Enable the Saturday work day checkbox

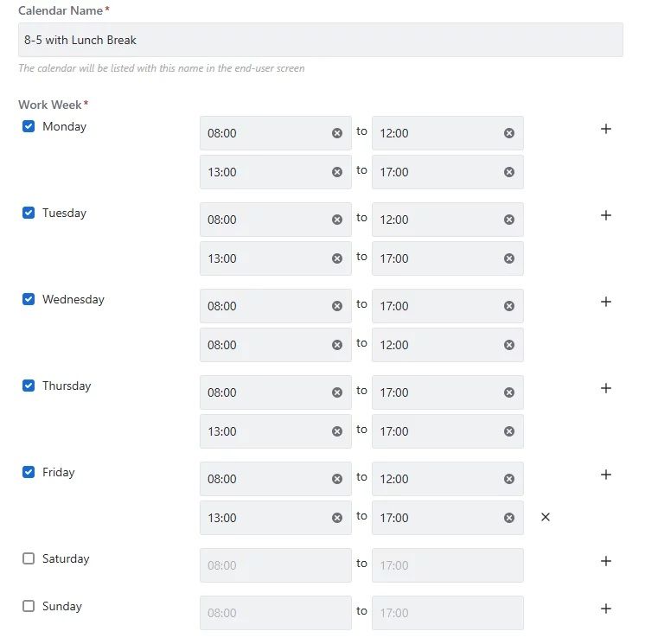click(x=29, y=558)
